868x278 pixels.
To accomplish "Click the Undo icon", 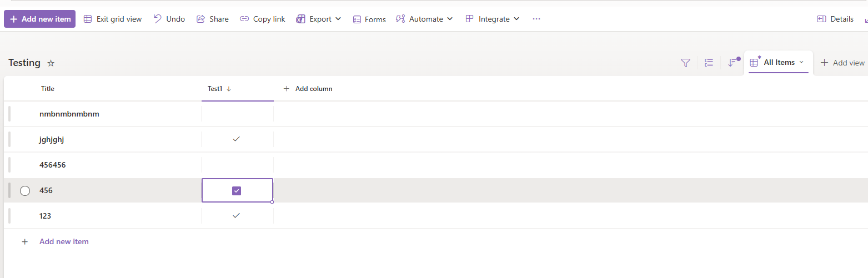I will [158, 19].
